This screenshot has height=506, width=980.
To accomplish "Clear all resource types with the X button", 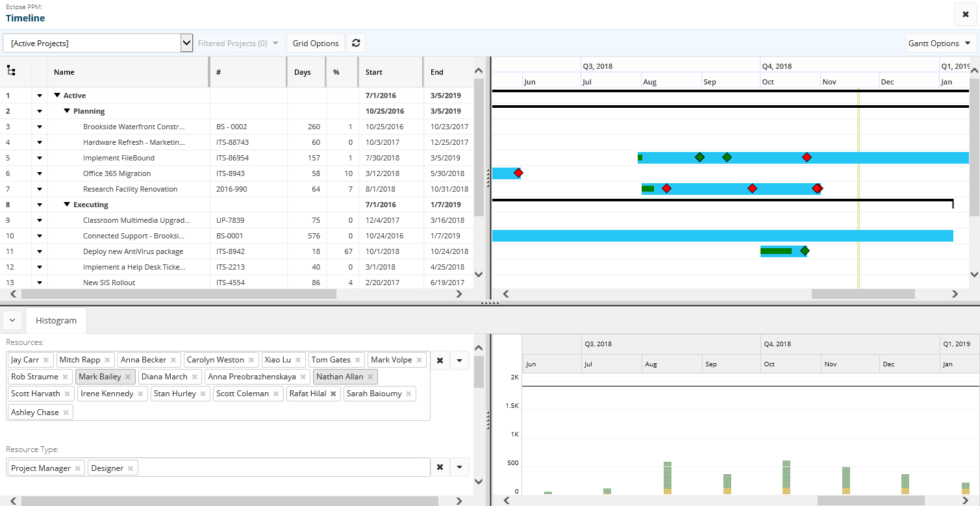I will (x=440, y=467).
